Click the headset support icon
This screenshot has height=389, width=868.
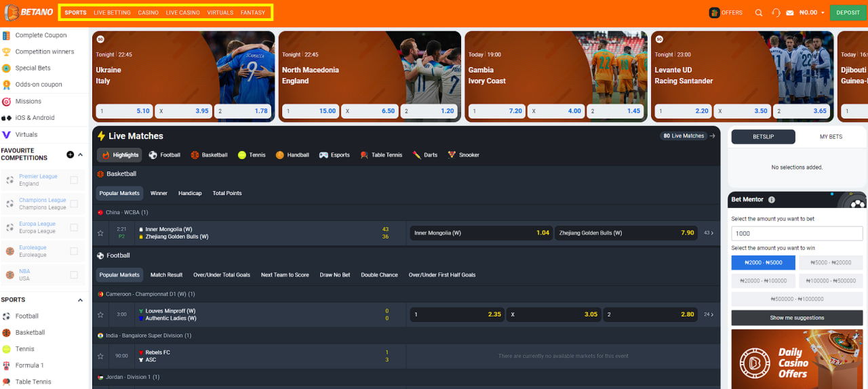pos(776,13)
